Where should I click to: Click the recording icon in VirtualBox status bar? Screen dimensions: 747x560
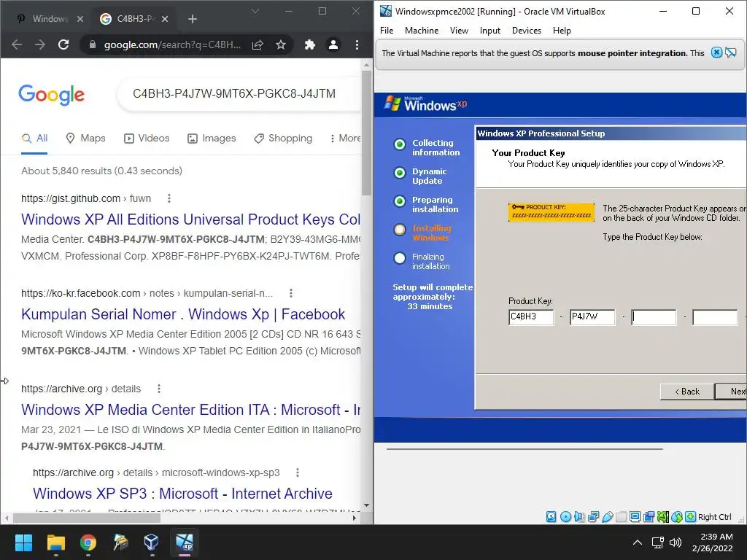pyautogui.click(x=649, y=517)
